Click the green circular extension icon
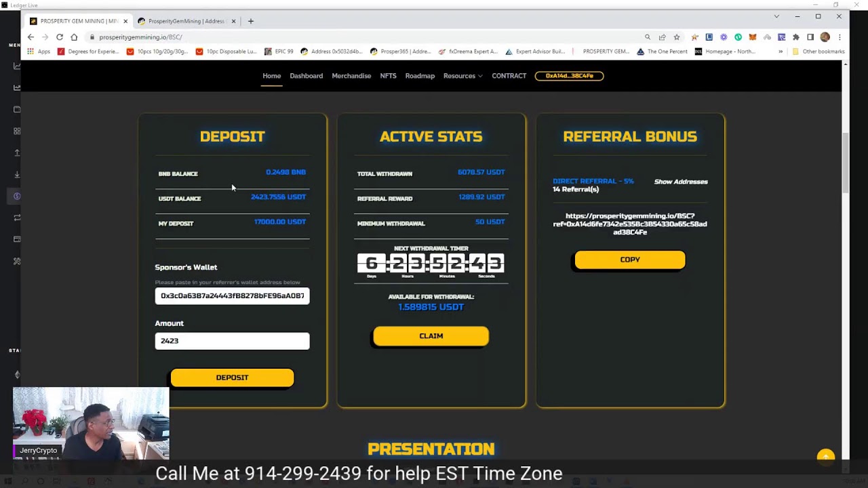 point(738,37)
